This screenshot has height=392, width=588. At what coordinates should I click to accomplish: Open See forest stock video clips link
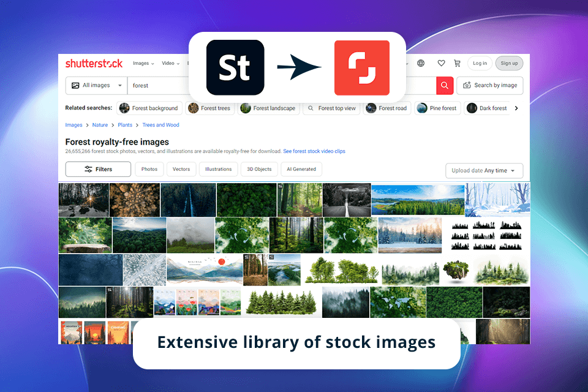[x=314, y=151]
